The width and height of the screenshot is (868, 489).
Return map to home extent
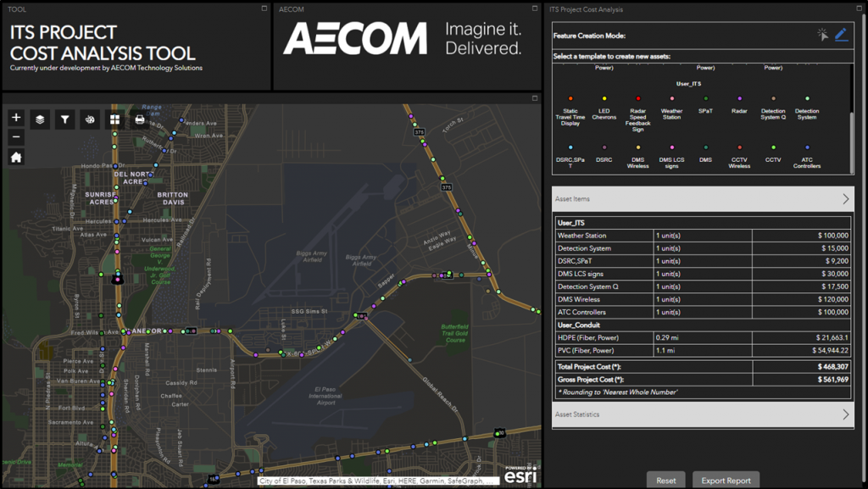[16, 158]
